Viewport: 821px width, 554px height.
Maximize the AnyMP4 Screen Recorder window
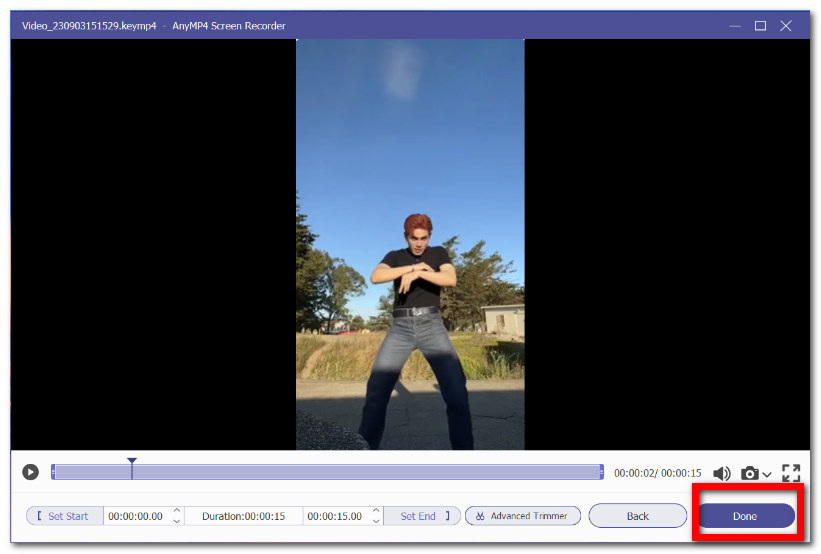pyautogui.click(x=760, y=26)
